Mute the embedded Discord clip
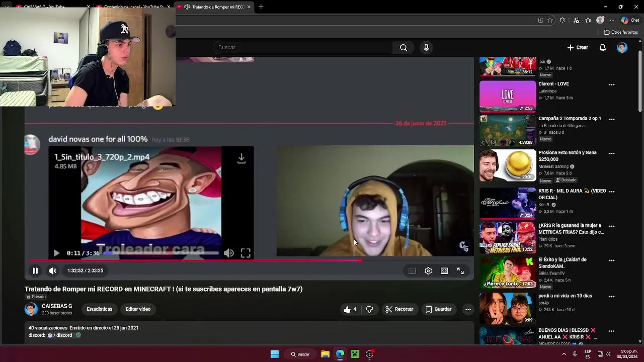Screen dimensions: 644x362 (229, 253)
